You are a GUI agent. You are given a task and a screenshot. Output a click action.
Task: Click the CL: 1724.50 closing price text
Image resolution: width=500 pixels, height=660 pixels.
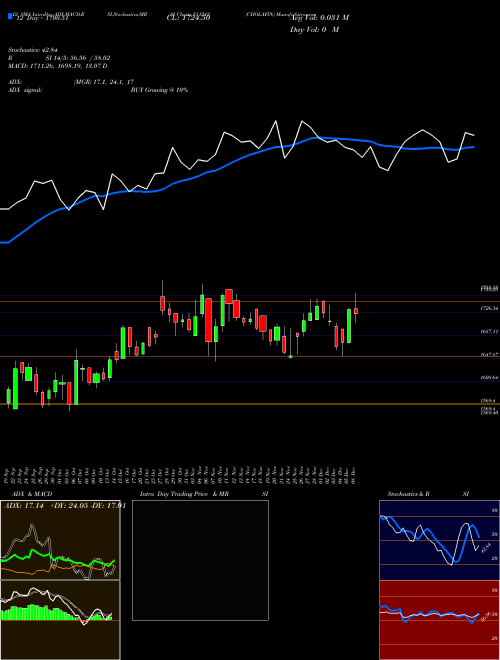(189, 17)
